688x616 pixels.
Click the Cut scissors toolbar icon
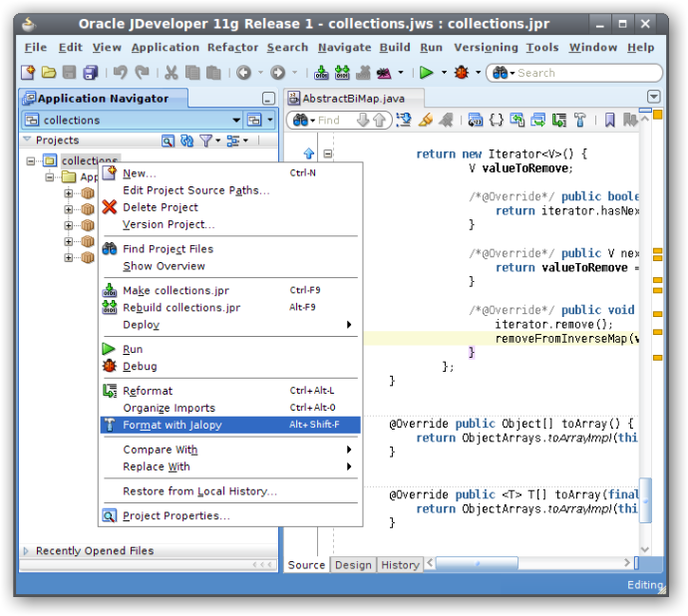pyautogui.click(x=172, y=73)
